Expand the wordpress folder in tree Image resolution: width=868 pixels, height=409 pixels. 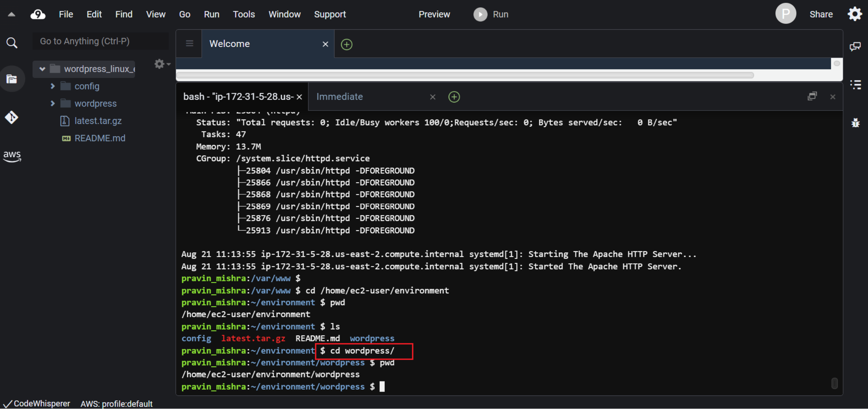(x=53, y=103)
